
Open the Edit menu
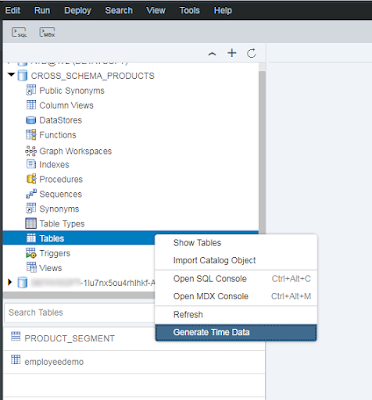(13, 11)
